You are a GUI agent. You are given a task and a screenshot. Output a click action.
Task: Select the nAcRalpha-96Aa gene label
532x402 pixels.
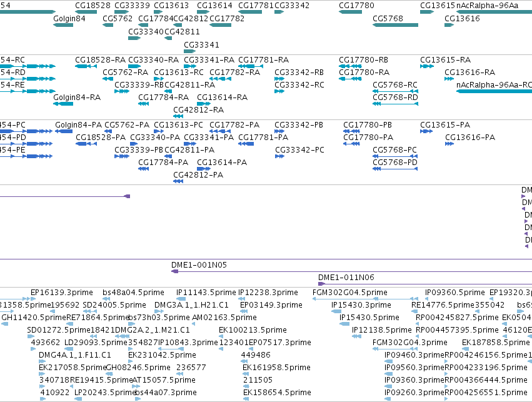[487, 6]
